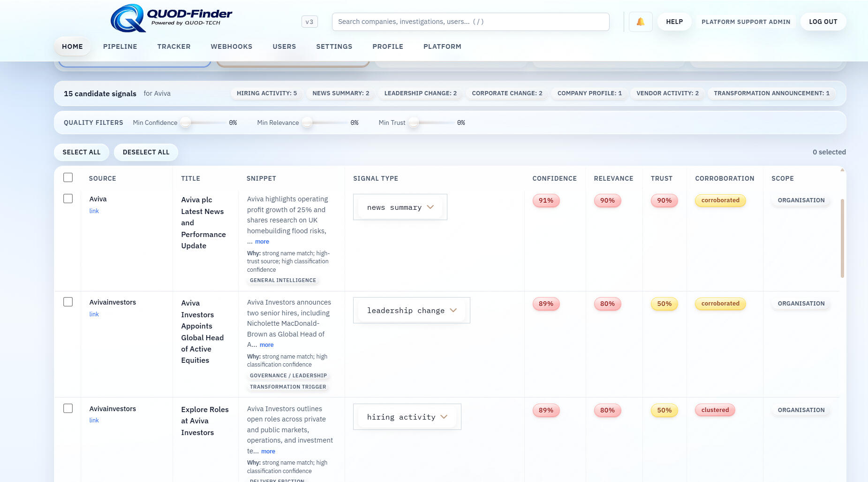Image resolution: width=868 pixels, height=482 pixels.
Task: Open the leadership change signal type dropdown
Action: [x=411, y=310]
